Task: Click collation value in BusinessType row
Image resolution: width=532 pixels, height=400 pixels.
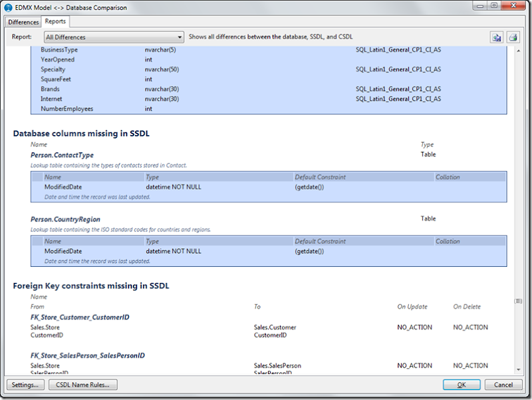Action: click(x=398, y=50)
